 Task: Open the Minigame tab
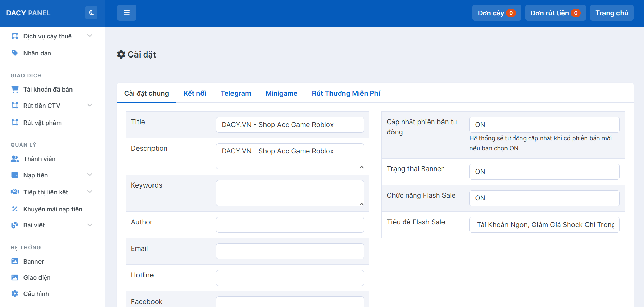tap(281, 93)
